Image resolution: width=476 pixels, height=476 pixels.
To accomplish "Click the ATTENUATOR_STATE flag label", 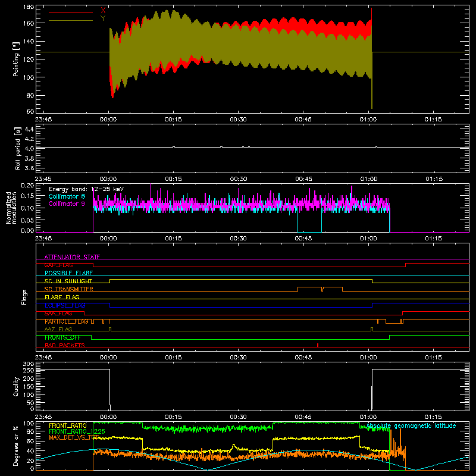I will click(72, 257).
